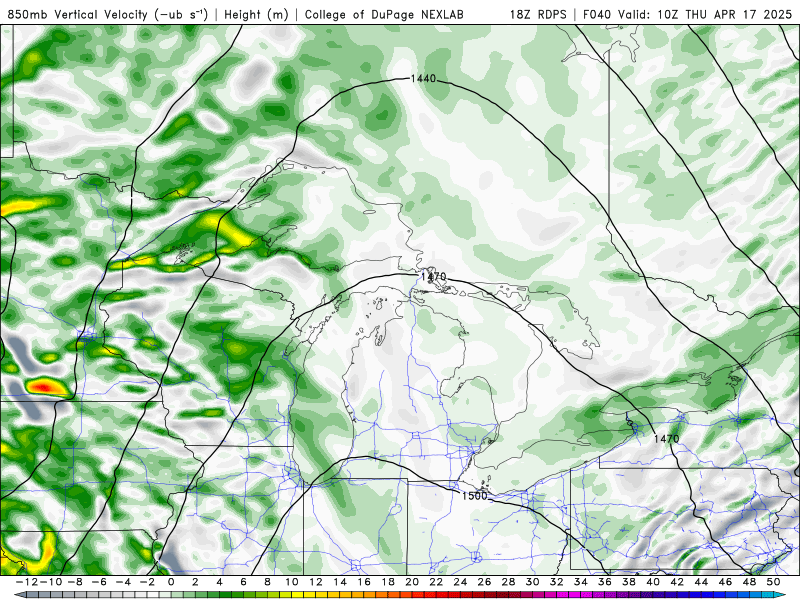
Task: Click the "0" colorbar tick label
Action: pos(171,582)
